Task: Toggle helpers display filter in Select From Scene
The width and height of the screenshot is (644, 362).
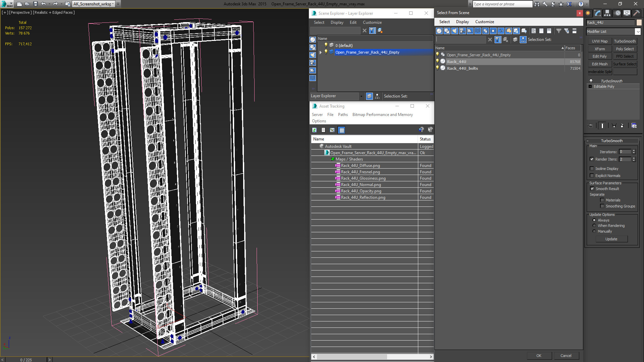Action: 470,31
